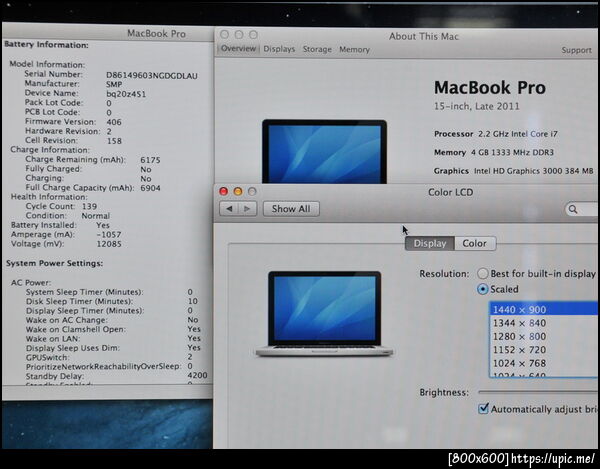600x469 pixels.
Task: Click the System Power Settings heading
Action: coord(54,263)
